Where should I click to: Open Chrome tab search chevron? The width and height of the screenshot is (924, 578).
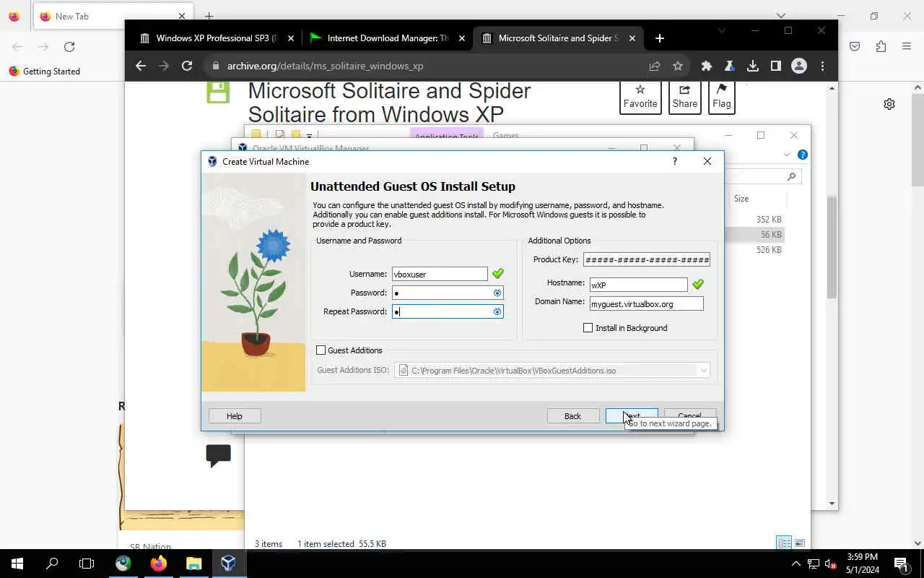(722, 30)
